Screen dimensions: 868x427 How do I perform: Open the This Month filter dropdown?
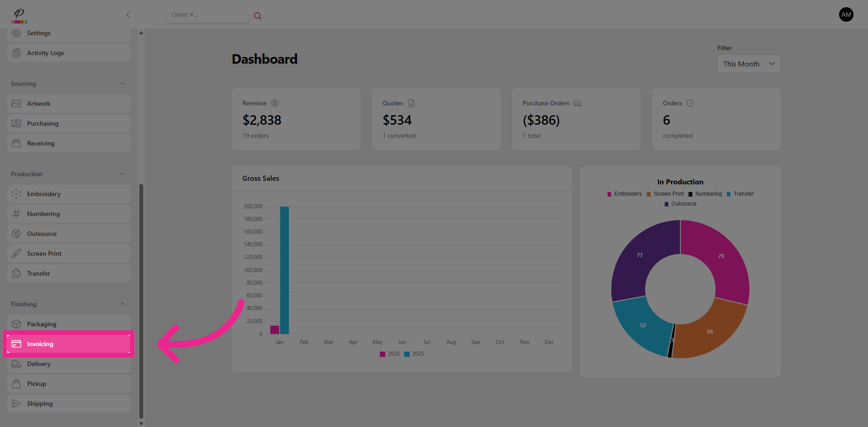[x=749, y=64]
